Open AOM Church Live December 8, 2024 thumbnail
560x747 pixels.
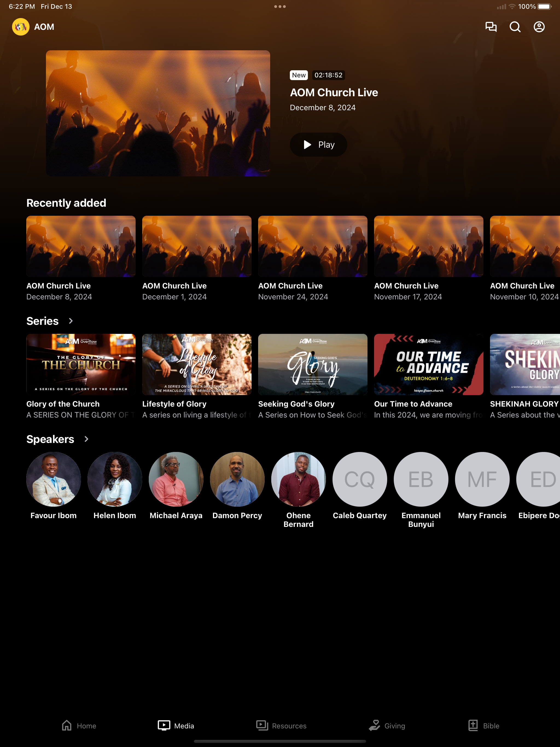click(x=81, y=247)
